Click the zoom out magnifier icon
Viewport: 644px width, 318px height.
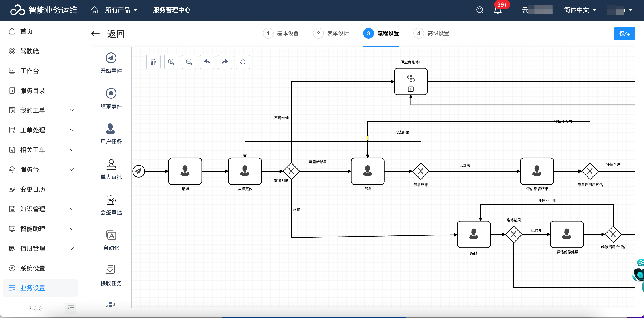[189, 62]
